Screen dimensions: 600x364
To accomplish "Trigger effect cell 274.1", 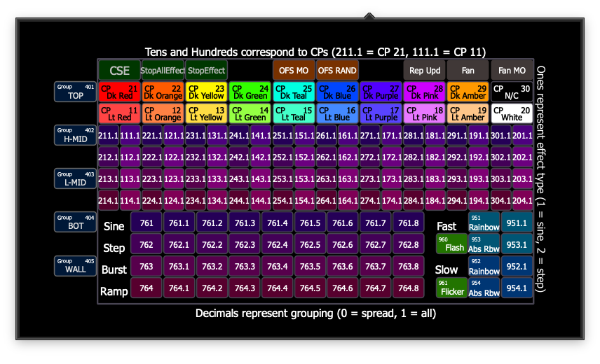I will [x=370, y=201].
